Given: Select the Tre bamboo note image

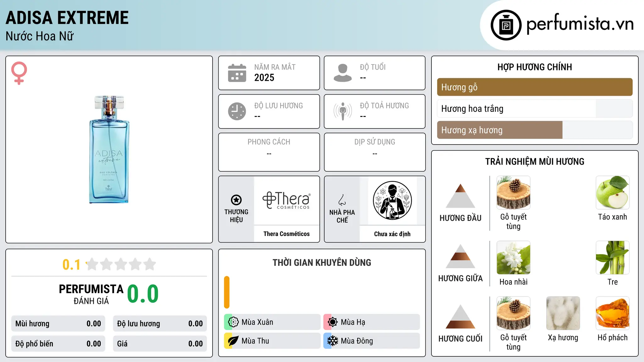Looking at the screenshot, I should pos(613,258).
